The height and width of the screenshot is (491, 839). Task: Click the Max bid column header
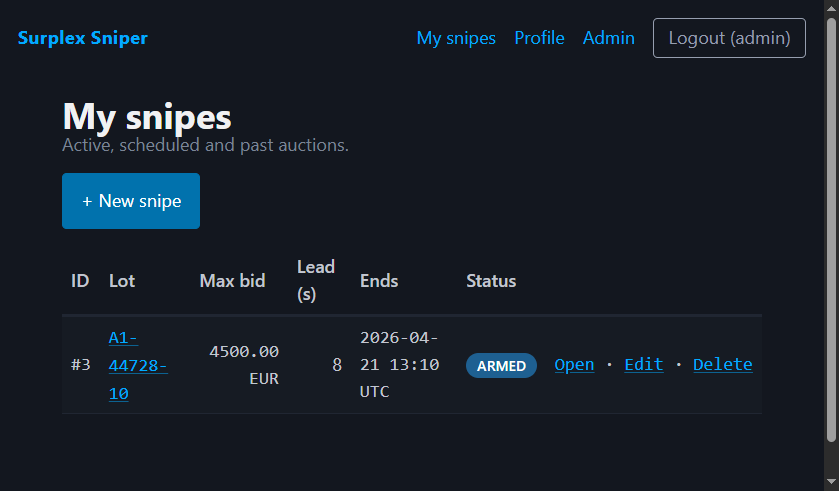coord(232,281)
